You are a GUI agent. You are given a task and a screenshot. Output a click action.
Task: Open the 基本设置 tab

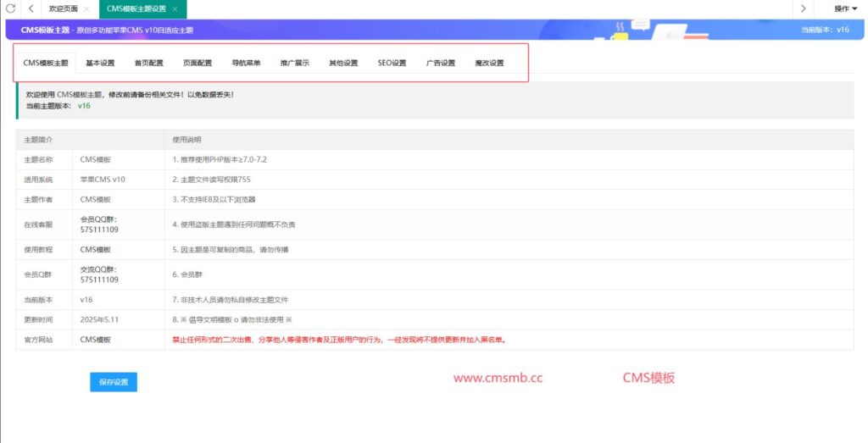[x=100, y=63]
